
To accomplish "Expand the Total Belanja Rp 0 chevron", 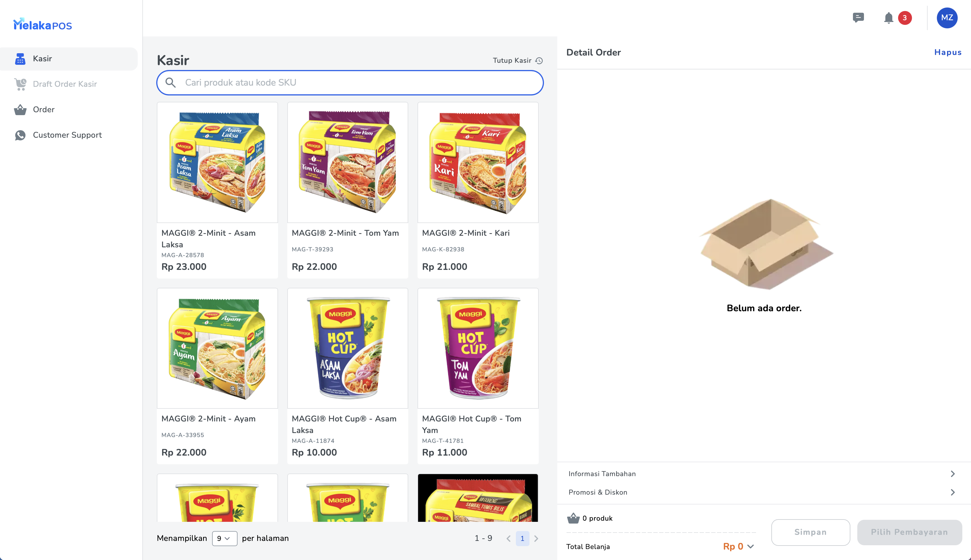I will click(750, 546).
